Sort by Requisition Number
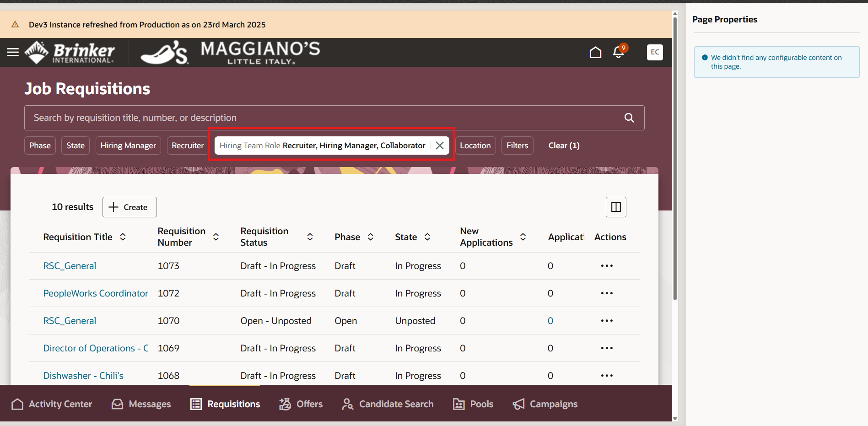The image size is (868, 426). (x=216, y=237)
